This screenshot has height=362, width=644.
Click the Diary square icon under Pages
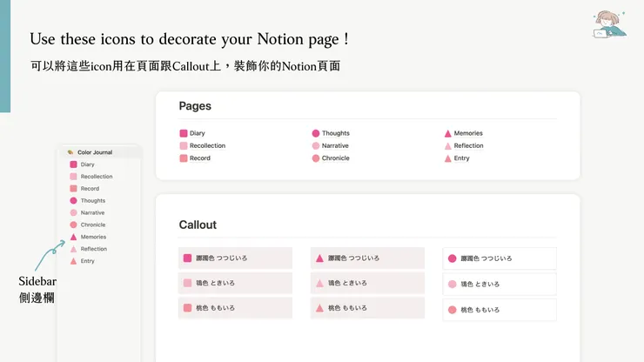(x=184, y=133)
